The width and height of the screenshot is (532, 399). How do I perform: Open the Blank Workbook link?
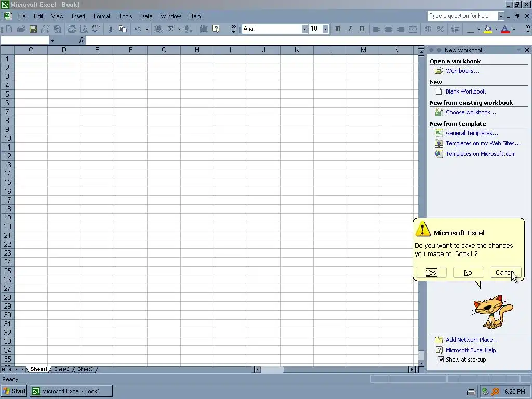point(465,91)
